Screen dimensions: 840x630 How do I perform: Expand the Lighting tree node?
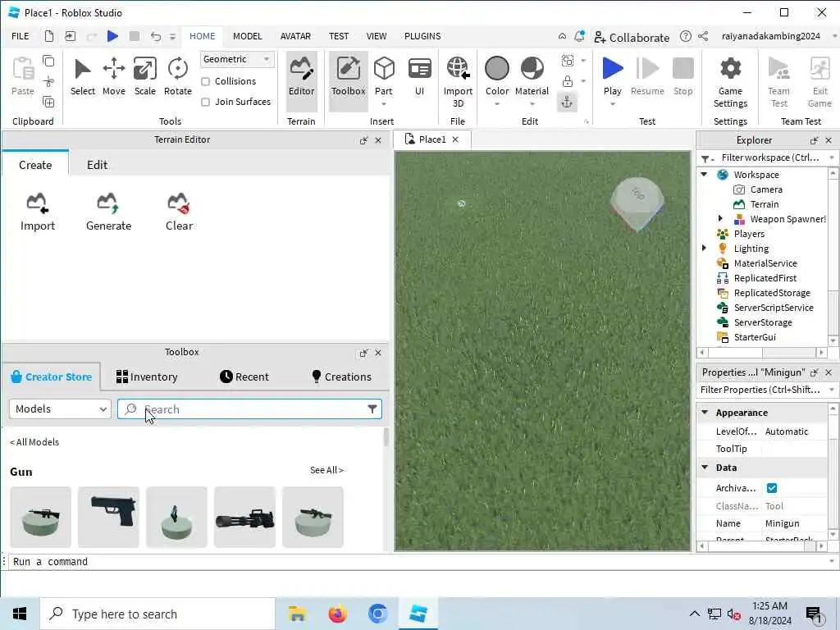tap(705, 248)
